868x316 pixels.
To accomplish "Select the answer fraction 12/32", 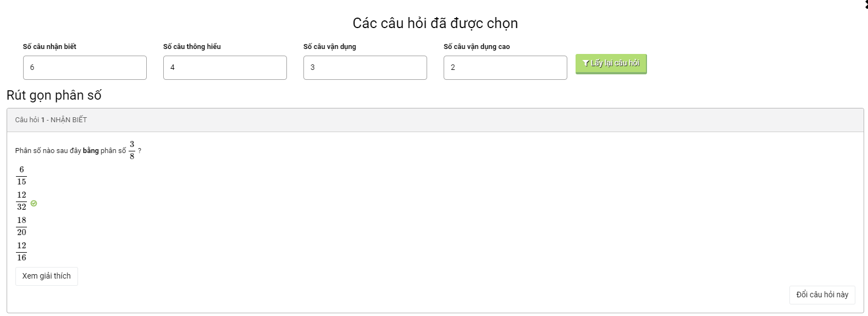I will pos(21,201).
